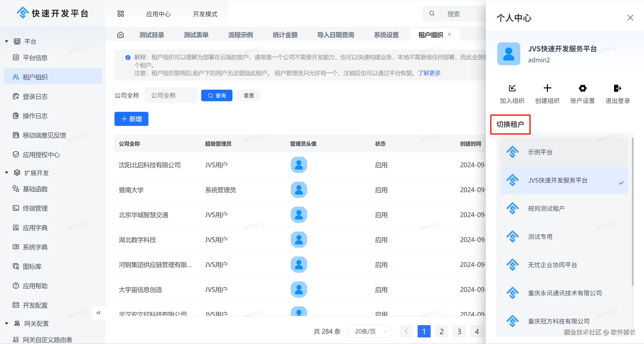Click the 公司全称 search input field
The height and width of the screenshot is (344, 644).
[171, 95]
